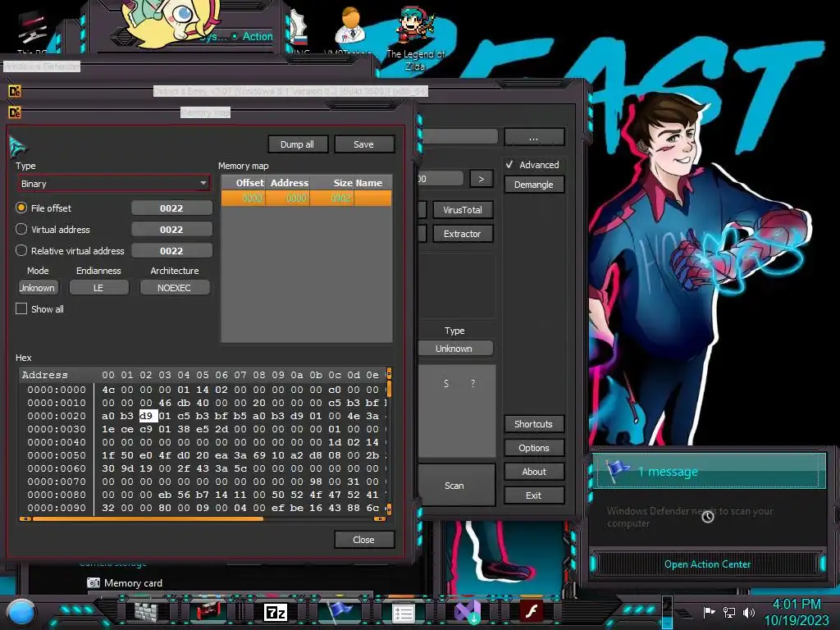The width and height of the screenshot is (840, 630).
Task: Open Action Center link in notification
Action: [x=707, y=564]
